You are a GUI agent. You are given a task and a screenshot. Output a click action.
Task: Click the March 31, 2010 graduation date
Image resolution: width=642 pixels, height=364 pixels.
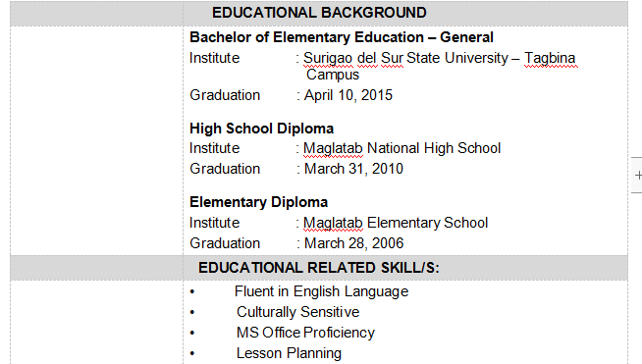point(353,169)
